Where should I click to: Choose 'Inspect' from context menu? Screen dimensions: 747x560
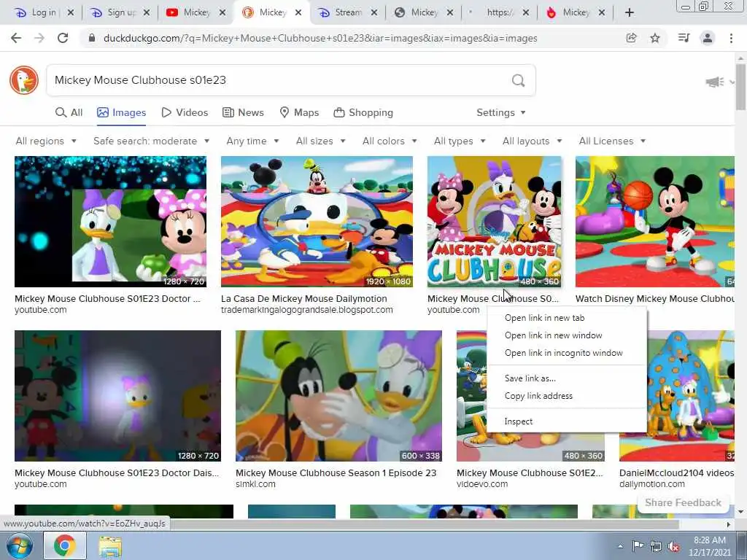(567, 421)
